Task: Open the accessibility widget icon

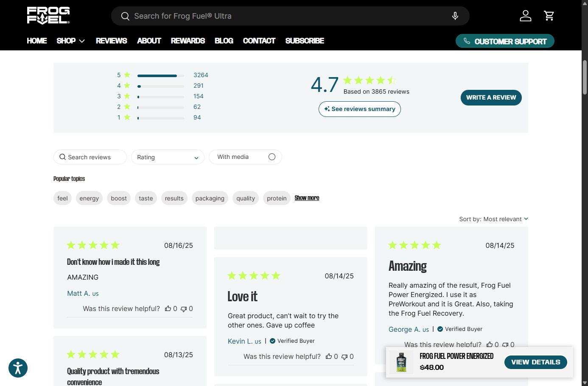Action: tap(18, 368)
